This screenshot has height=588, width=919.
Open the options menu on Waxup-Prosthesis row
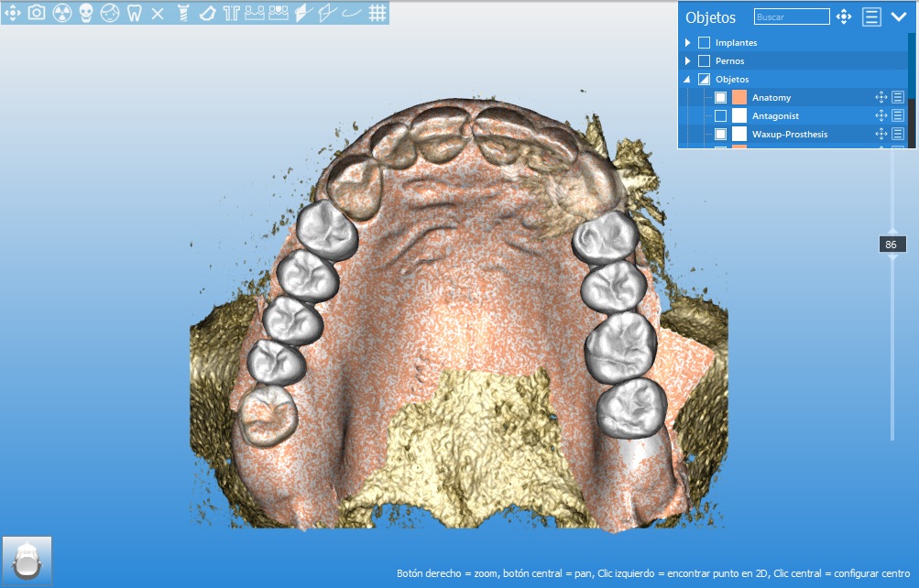point(898,134)
